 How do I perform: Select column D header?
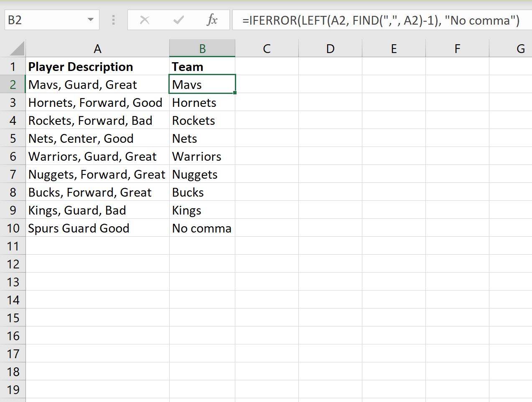coord(330,48)
